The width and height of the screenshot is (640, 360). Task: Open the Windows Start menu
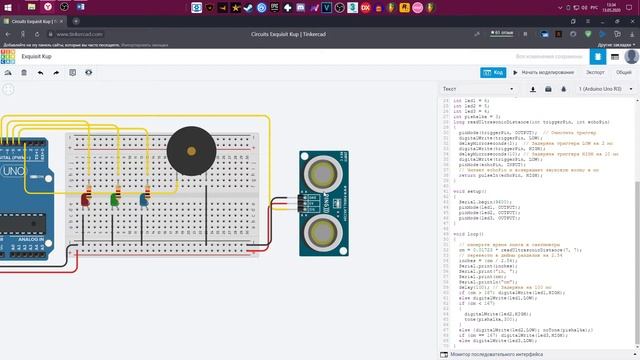click(x=8, y=7)
